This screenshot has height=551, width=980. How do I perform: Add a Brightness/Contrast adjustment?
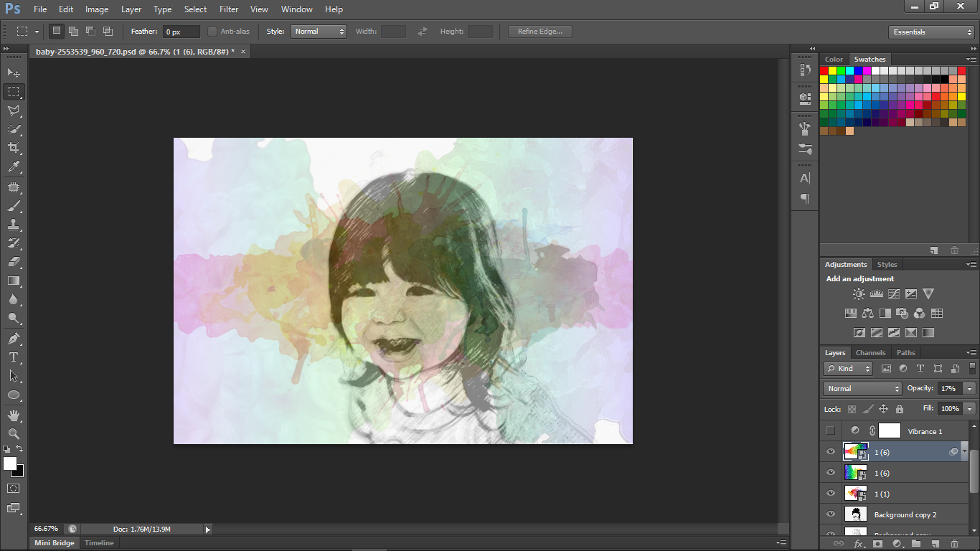coord(859,294)
